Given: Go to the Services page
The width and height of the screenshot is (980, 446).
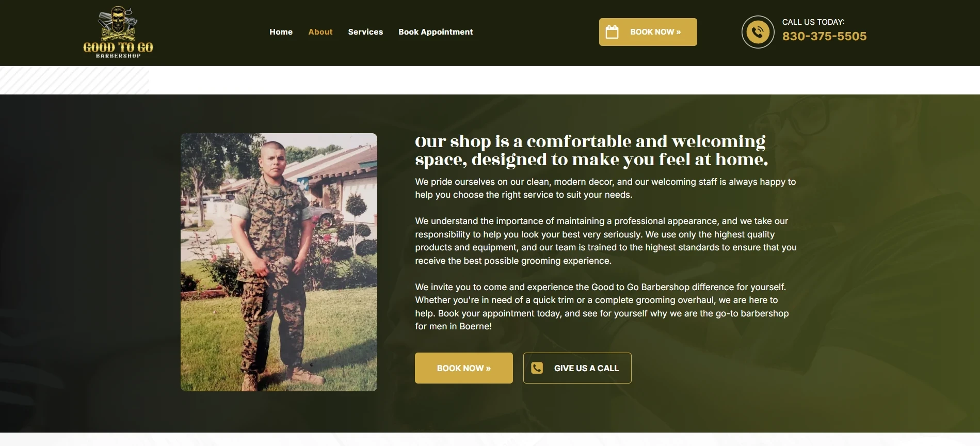Looking at the screenshot, I should pyautogui.click(x=365, y=32).
